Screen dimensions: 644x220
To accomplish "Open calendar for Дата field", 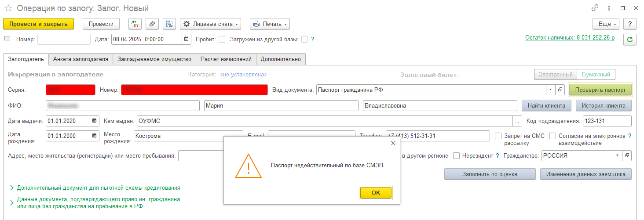I will 187,39.
